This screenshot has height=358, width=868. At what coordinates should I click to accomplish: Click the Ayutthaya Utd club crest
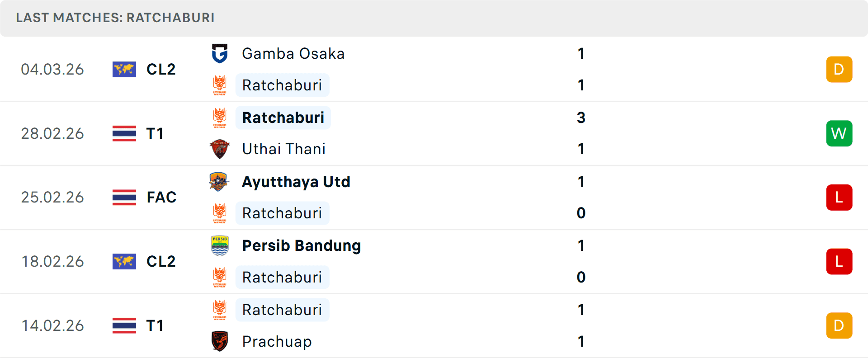coord(220,182)
